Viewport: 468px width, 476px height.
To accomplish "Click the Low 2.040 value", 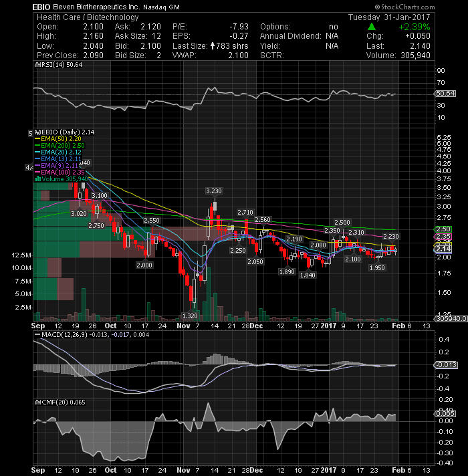I will pos(94,46).
